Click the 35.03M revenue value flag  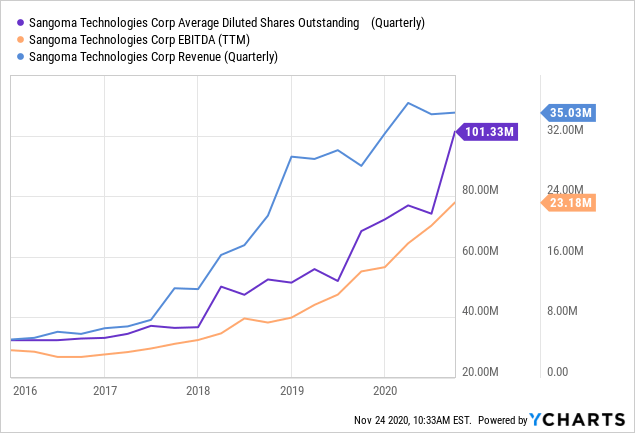tap(568, 113)
